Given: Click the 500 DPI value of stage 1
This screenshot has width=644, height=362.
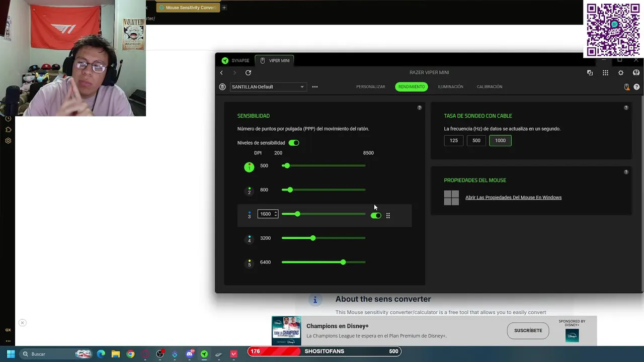Looking at the screenshot, I should tap(264, 166).
